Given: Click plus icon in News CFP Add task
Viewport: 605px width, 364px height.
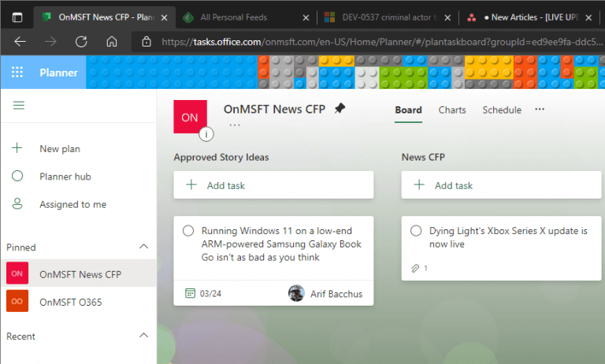Looking at the screenshot, I should 419,185.
